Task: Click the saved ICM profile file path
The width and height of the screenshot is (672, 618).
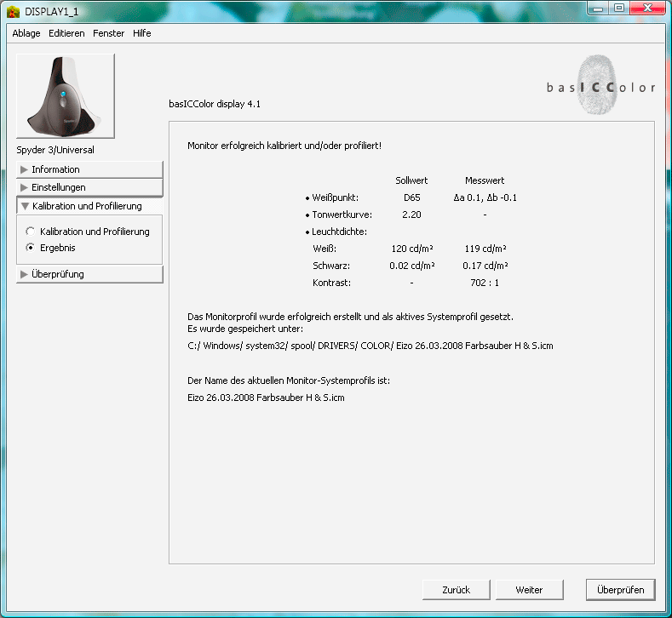Action: pos(370,346)
